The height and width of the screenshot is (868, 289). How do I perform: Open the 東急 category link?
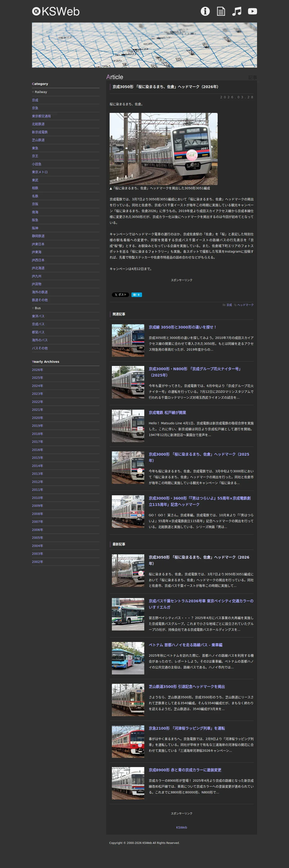(35, 148)
